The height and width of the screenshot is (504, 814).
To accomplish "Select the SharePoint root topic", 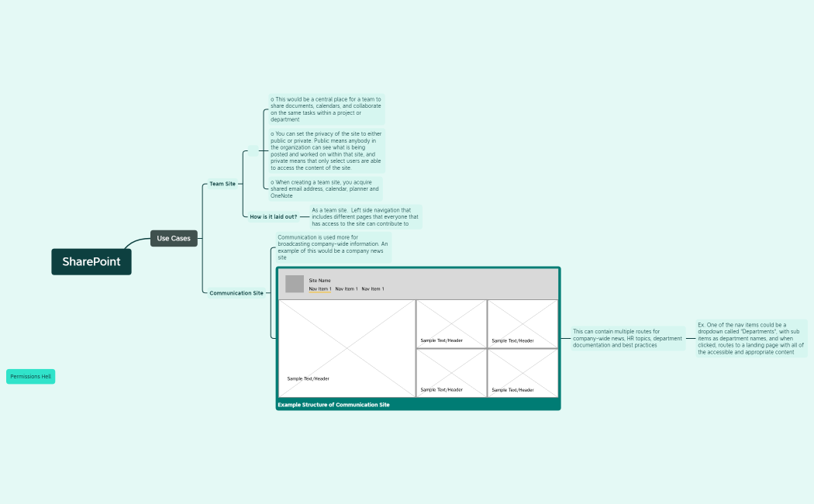I will [x=91, y=262].
